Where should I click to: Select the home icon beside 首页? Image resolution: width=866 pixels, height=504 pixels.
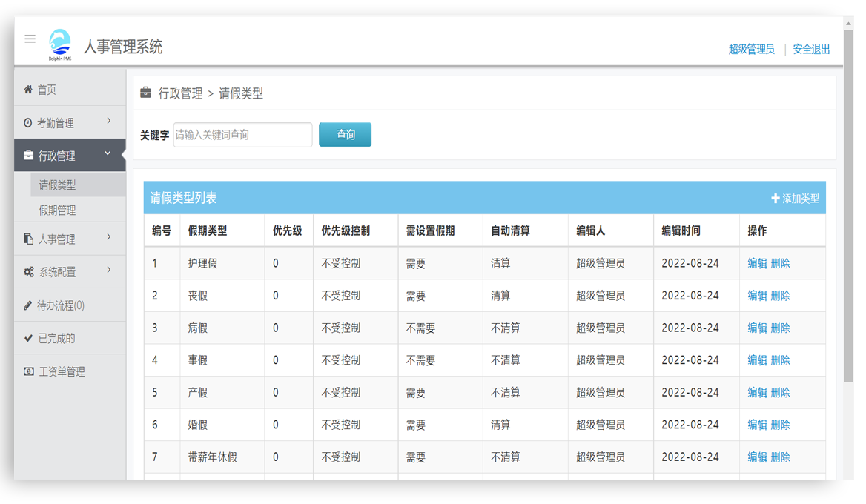click(x=30, y=89)
